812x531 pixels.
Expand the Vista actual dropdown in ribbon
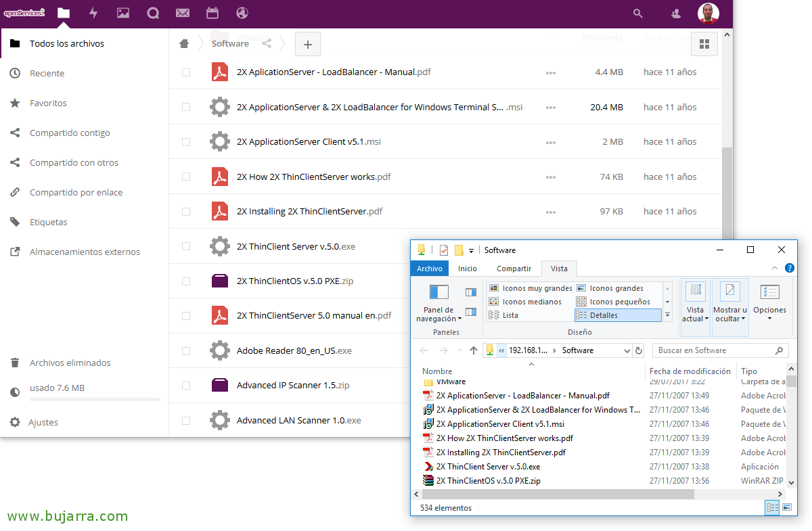695,315
